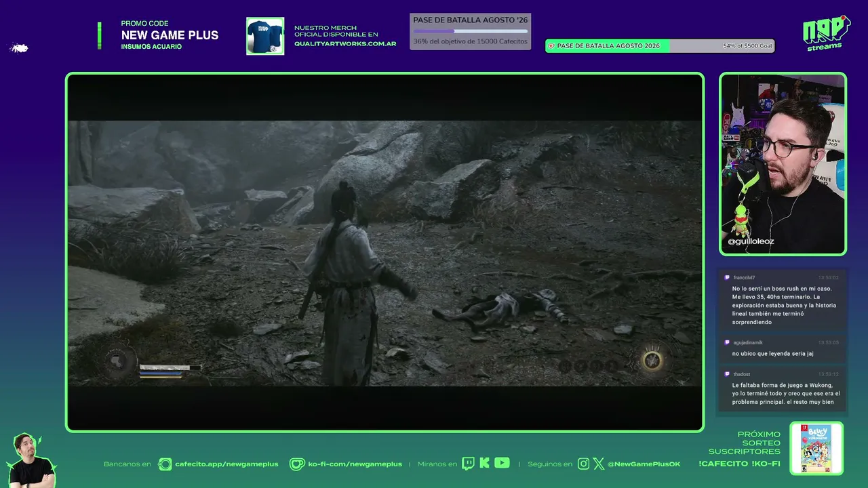This screenshot has height=488, width=868.
Task: Click the INSUMOS ACUARIO sponsor text
Action: [151, 47]
